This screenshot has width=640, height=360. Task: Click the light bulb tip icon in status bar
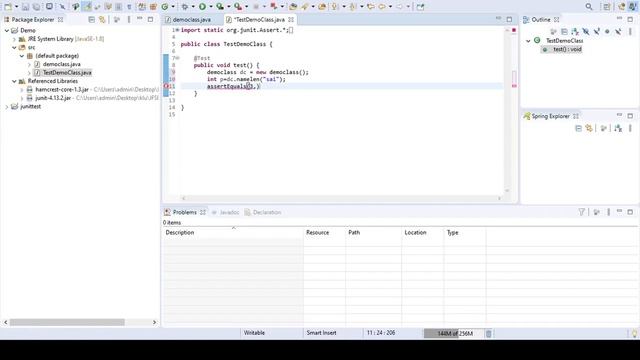[634, 333]
